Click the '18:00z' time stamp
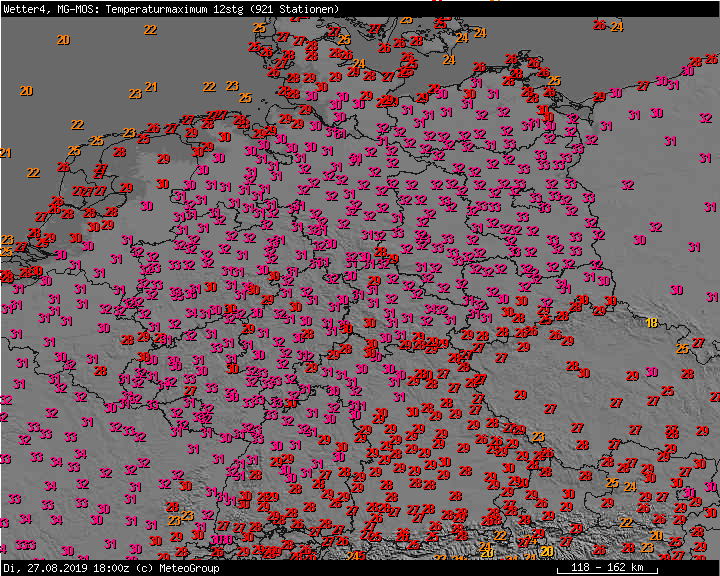 click(112, 568)
